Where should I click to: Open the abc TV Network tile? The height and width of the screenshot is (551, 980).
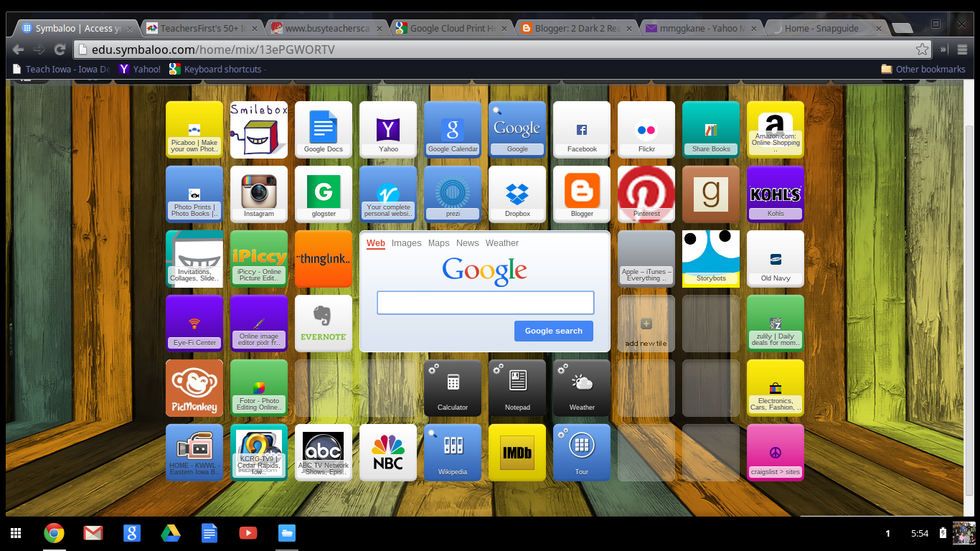(x=323, y=452)
